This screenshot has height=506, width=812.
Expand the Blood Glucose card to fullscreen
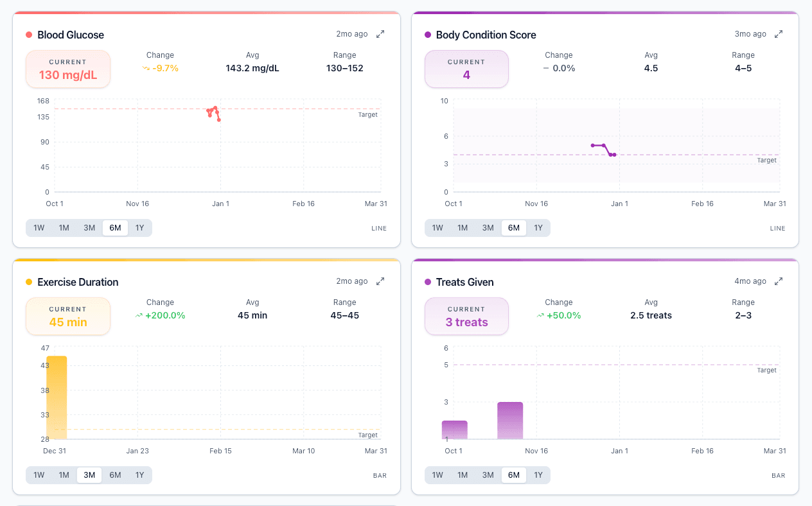point(380,33)
